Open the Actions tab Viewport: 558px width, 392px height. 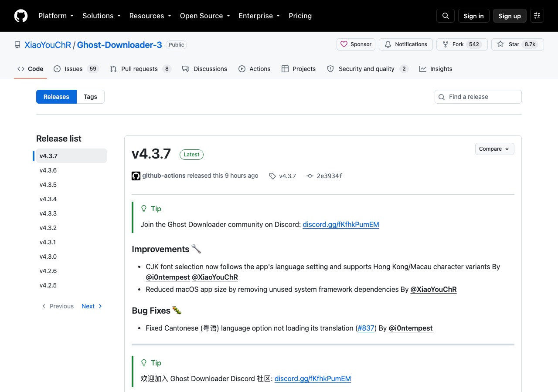tap(255, 69)
